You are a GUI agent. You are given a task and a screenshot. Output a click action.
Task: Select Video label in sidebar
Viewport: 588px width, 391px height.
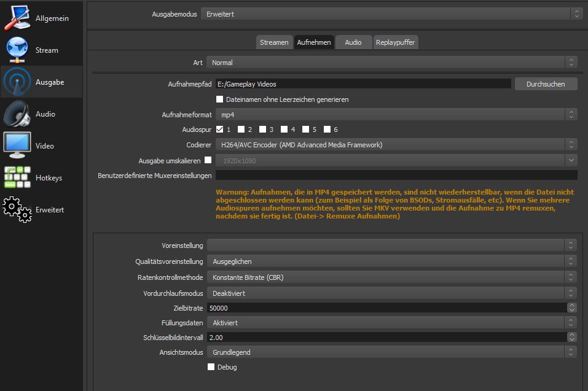45,145
